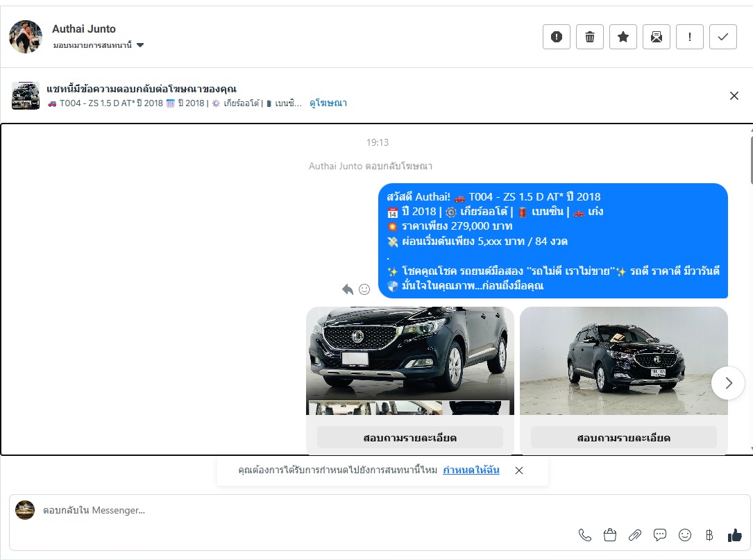Open saved replies speech bubble icon
The image size is (753, 560).
point(660,535)
